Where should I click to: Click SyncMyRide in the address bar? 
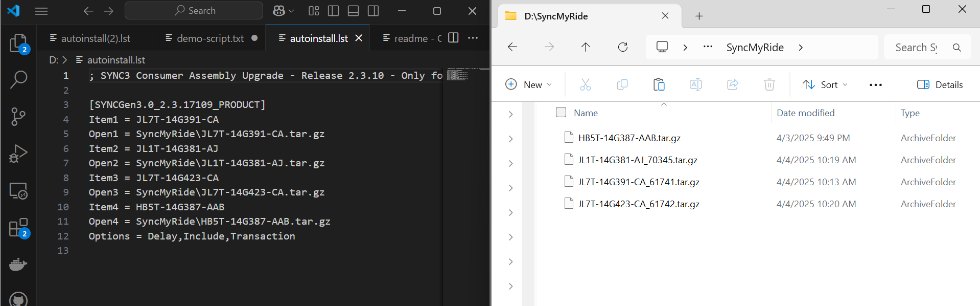(x=755, y=47)
